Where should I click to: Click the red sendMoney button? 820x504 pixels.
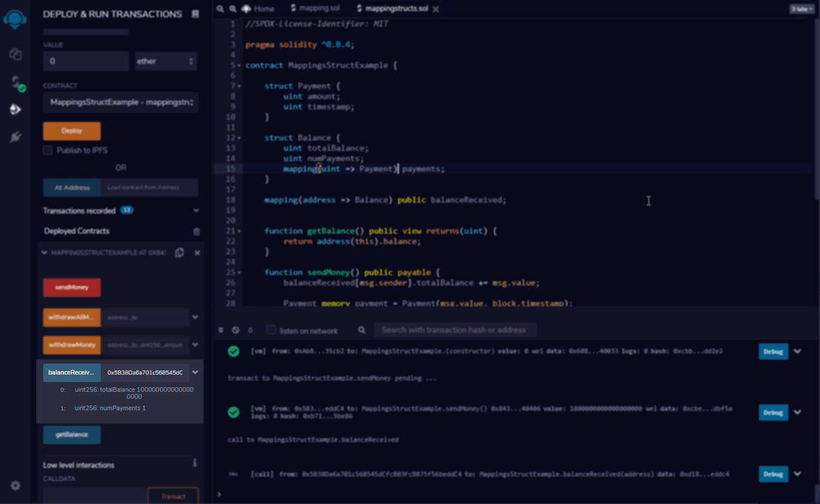coord(72,287)
